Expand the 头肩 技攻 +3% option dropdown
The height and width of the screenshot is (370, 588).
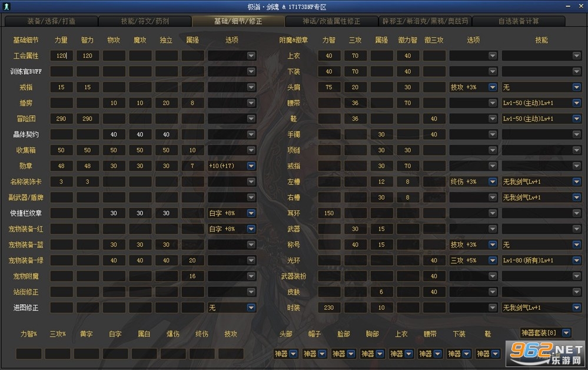pos(493,87)
